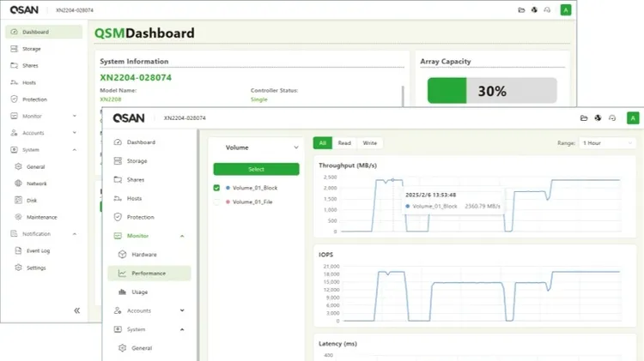Click Shares icon in front window sidebar
This screenshot has height=361, width=644.
pyautogui.click(x=118, y=180)
